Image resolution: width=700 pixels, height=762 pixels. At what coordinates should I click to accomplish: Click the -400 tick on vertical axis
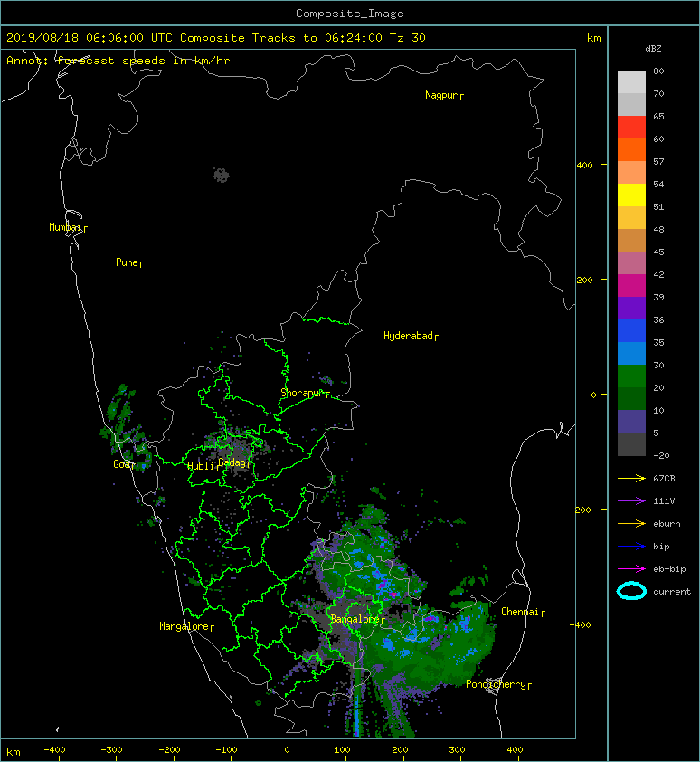581,624
